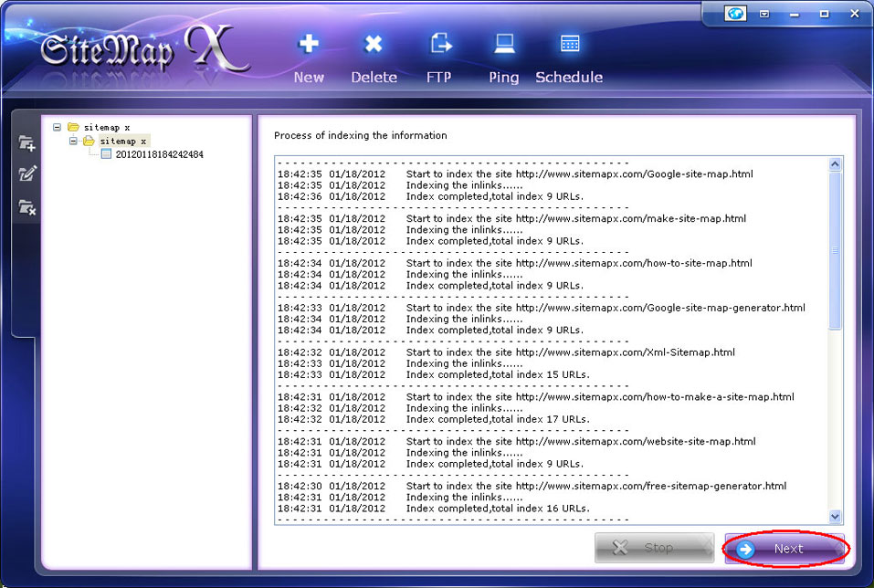Click log line for website-site-map.html

coord(517,441)
